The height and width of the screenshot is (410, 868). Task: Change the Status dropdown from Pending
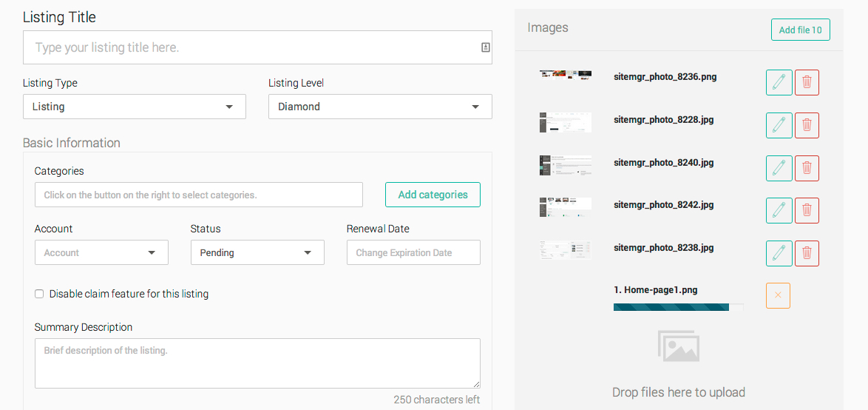[x=257, y=252]
